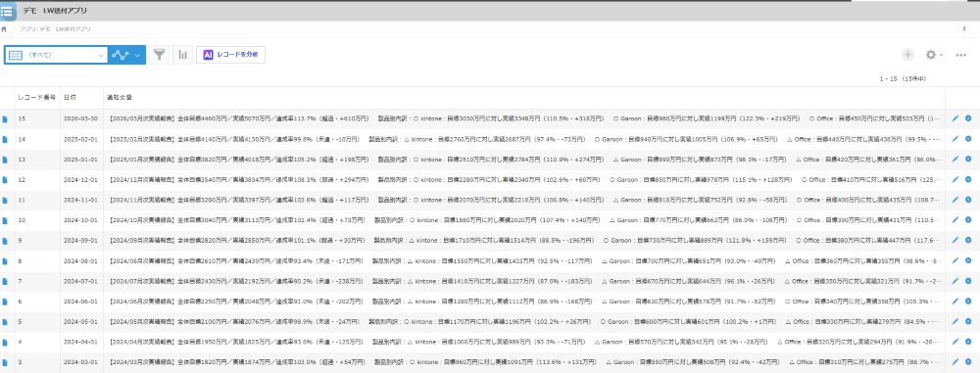Click date cell 2024-05-01
Image resolution: width=980 pixels, height=373 pixels.
click(x=79, y=322)
